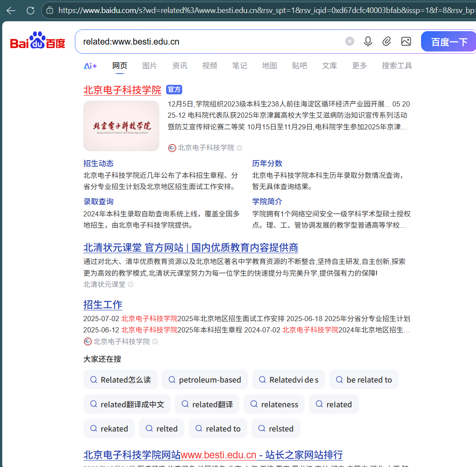
Task: Click the paperclip upload icon
Action: (x=387, y=41)
